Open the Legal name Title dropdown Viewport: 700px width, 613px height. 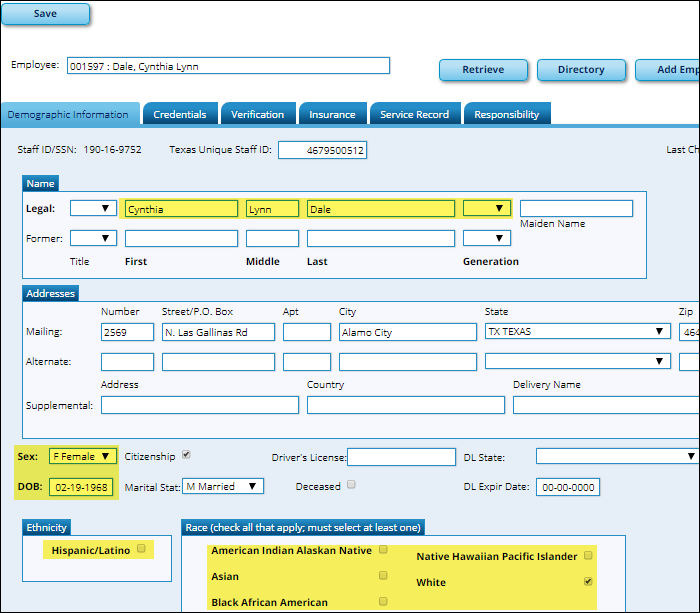(x=93, y=208)
